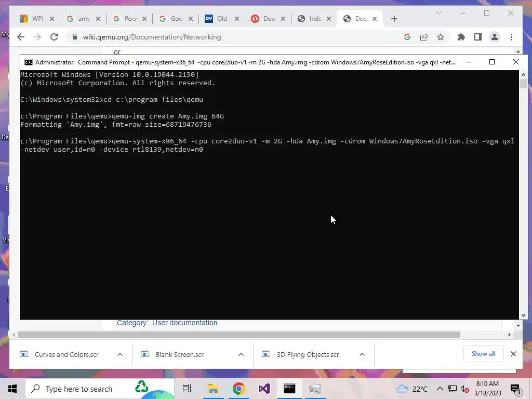
Task: Open notification center icon
Action: tap(516, 389)
